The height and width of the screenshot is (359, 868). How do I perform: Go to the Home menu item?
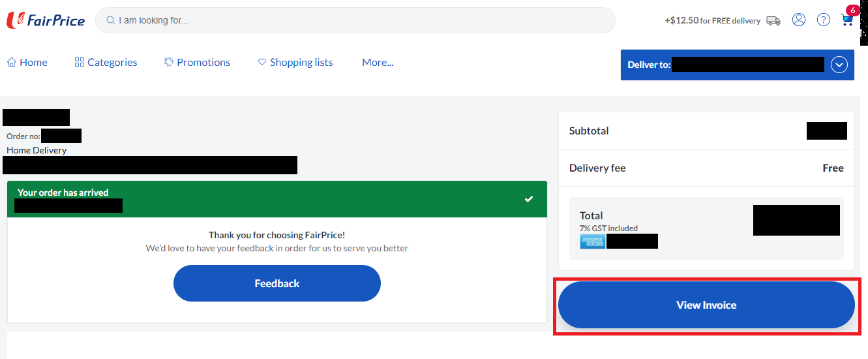[27, 63]
